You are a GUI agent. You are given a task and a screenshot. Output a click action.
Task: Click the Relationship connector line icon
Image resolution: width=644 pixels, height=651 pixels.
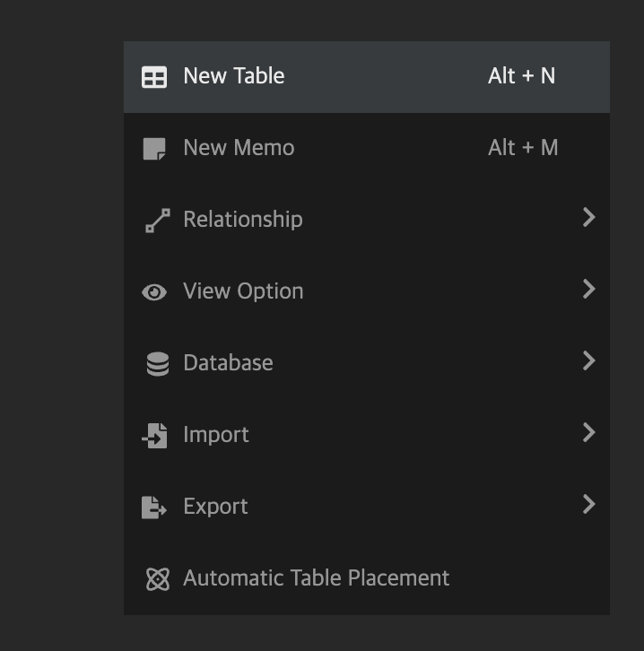(157, 221)
